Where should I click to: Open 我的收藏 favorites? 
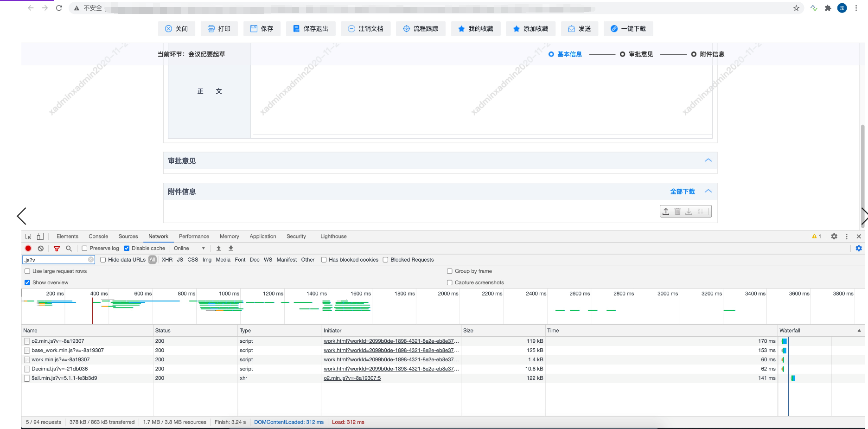tap(476, 29)
